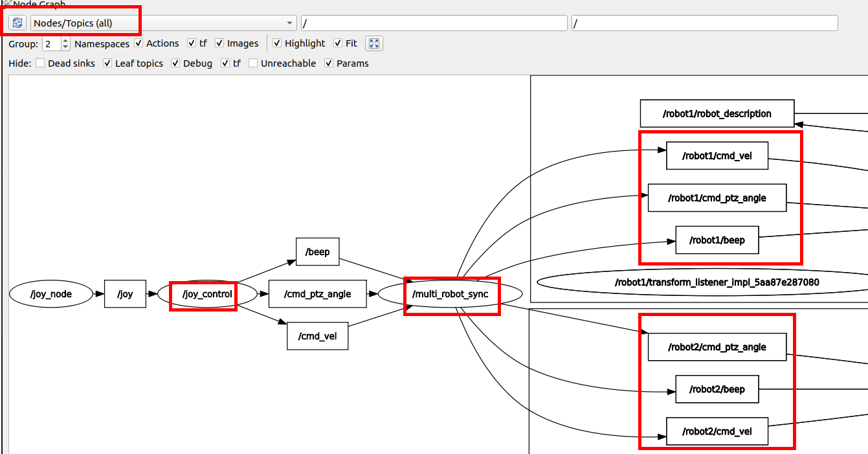Decrease the Group depth spinner value
Image resolution: width=868 pixels, height=454 pixels.
(x=65, y=47)
